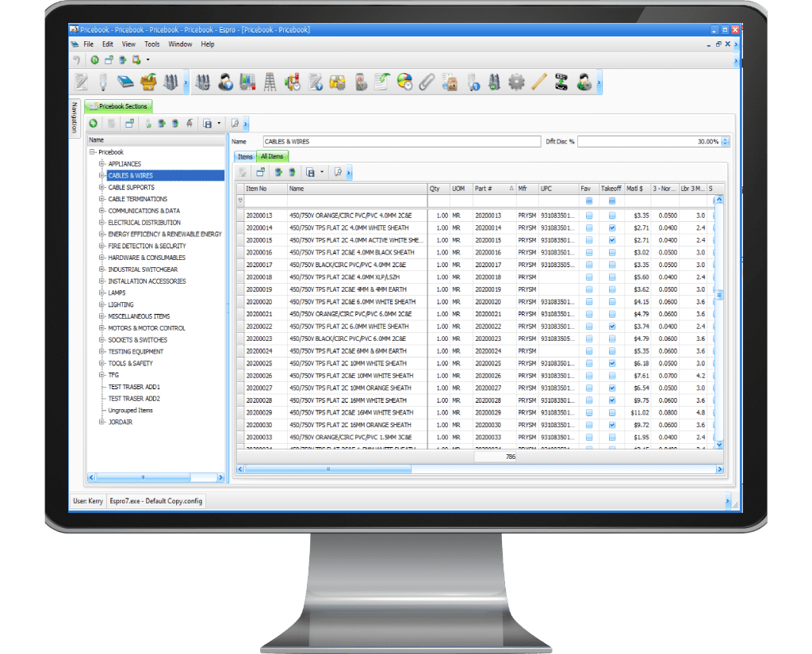Toggle Takeoff checkbox for item 20200014
The height and width of the screenshot is (654, 812).
coord(611,228)
